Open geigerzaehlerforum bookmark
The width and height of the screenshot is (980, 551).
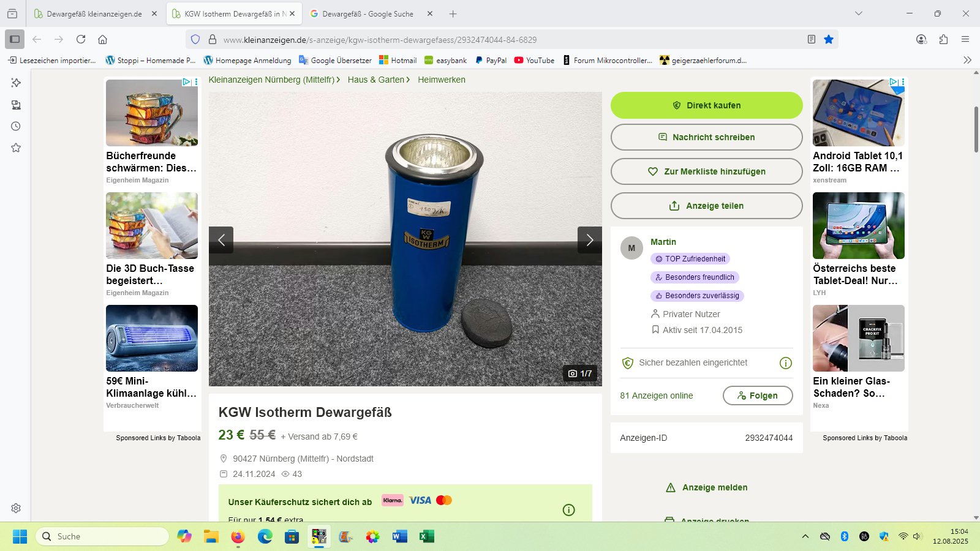[703, 60]
